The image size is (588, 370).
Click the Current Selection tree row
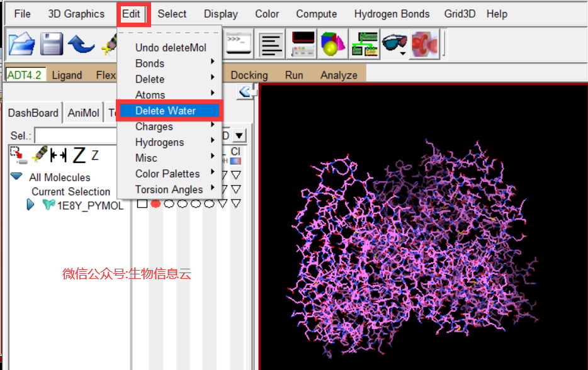point(71,191)
